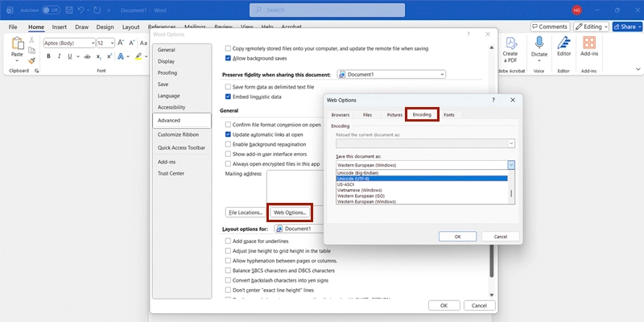Enable Save form data as delimited text file
Image resolution: width=644 pixels, height=322 pixels.
click(228, 86)
